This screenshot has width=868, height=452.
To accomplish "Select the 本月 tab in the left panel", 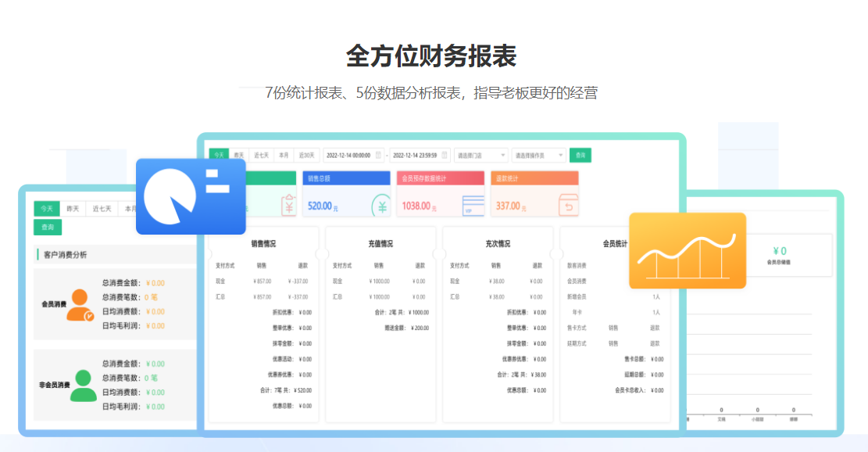I will tap(130, 209).
